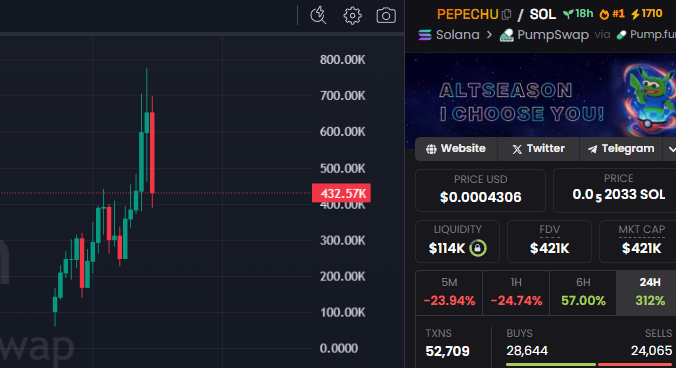This screenshot has width=676, height=368.
Task: Click the liquidity lock icon
Action: click(x=478, y=248)
